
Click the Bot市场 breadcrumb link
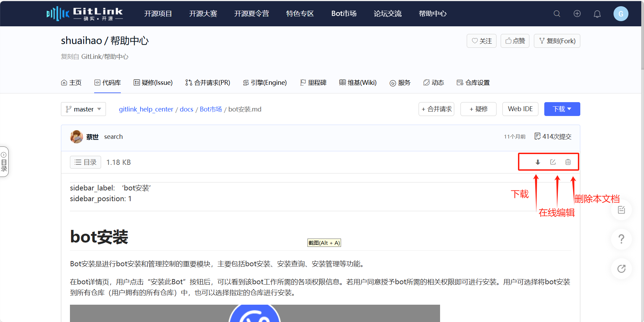click(x=211, y=109)
